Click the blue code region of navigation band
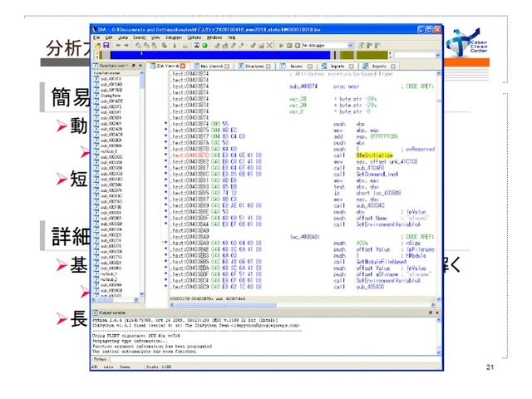532x399 pixels. [219, 56]
